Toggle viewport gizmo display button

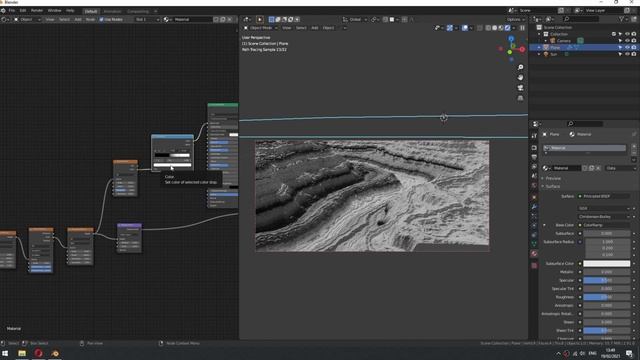point(449,28)
